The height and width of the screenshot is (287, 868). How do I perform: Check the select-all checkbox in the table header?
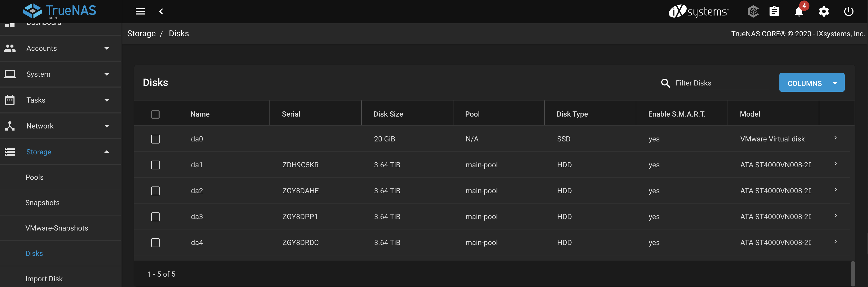155,114
